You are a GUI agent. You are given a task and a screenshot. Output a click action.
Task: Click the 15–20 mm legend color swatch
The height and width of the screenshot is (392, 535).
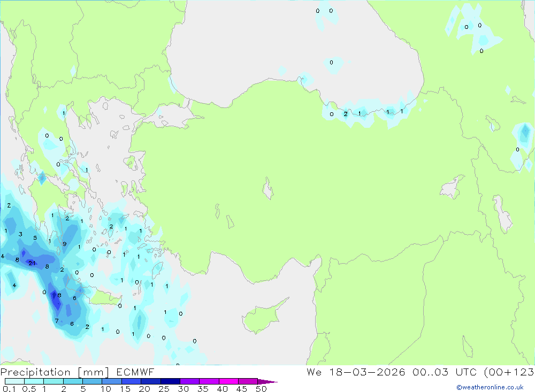pos(132,381)
